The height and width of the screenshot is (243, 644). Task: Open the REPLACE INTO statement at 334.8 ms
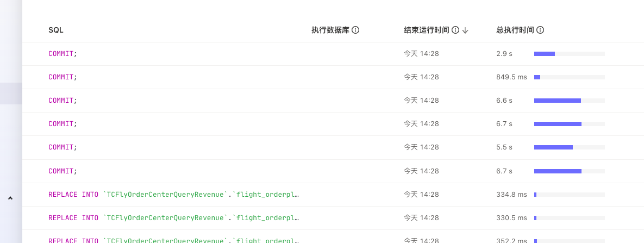pos(174,195)
